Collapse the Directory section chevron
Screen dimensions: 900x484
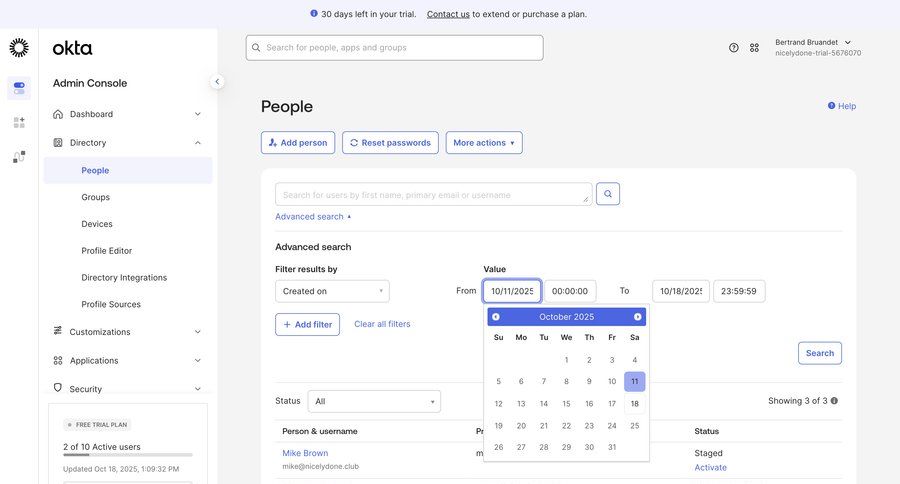coord(197,143)
